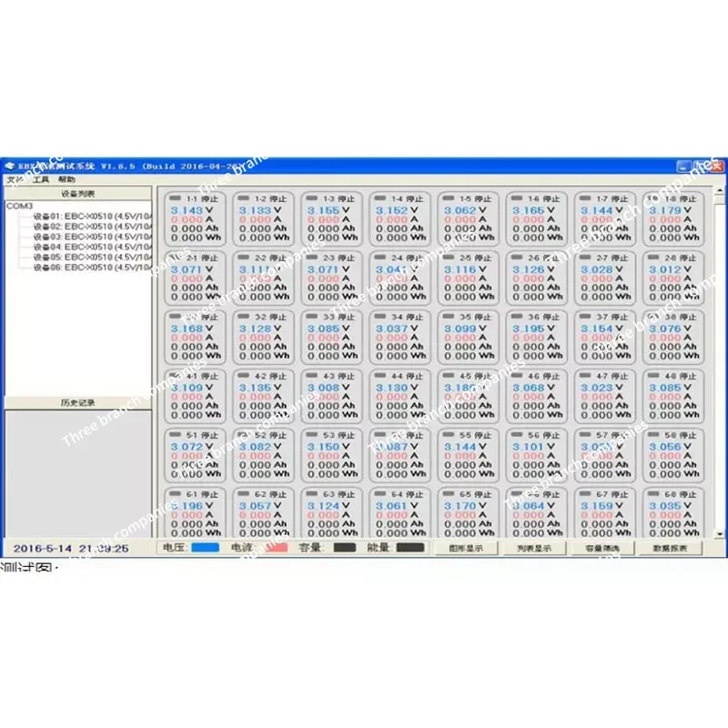Click the 设备列表 panel header

78,194
